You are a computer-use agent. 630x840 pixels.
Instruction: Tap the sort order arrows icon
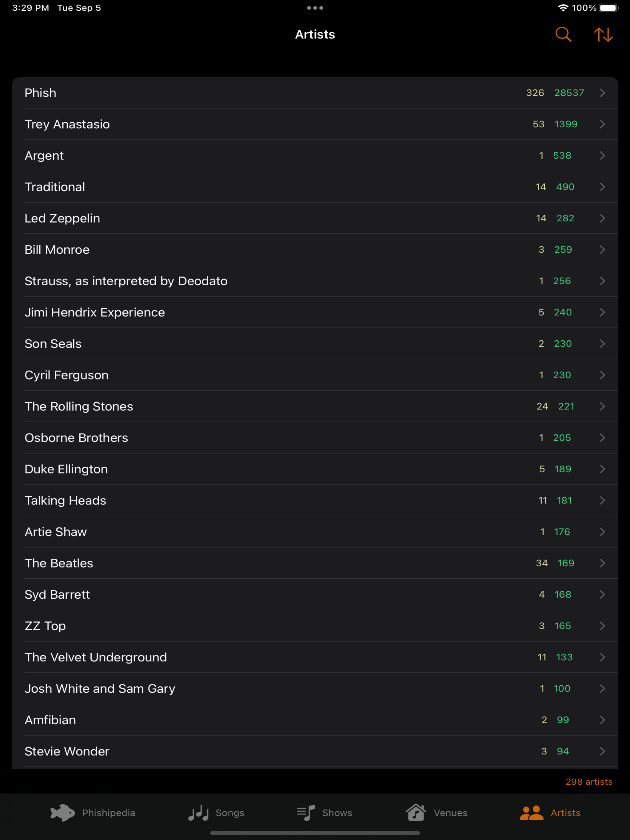[603, 34]
